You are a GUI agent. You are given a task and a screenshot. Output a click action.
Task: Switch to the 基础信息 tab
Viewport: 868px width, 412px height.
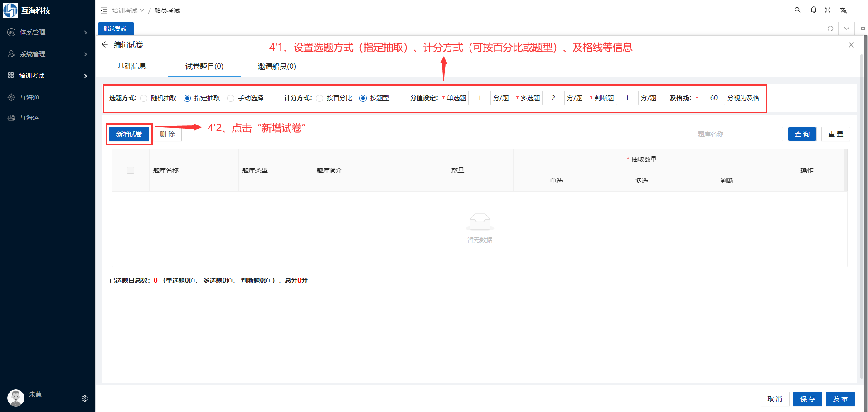(132, 66)
